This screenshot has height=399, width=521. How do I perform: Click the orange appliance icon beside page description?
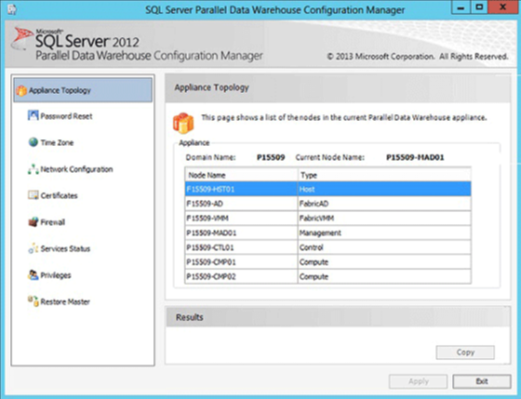pos(183,123)
